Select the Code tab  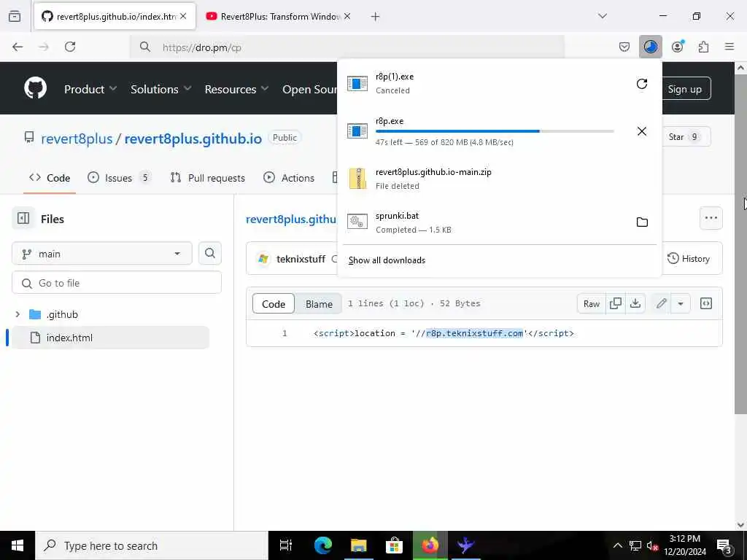pyautogui.click(x=50, y=178)
